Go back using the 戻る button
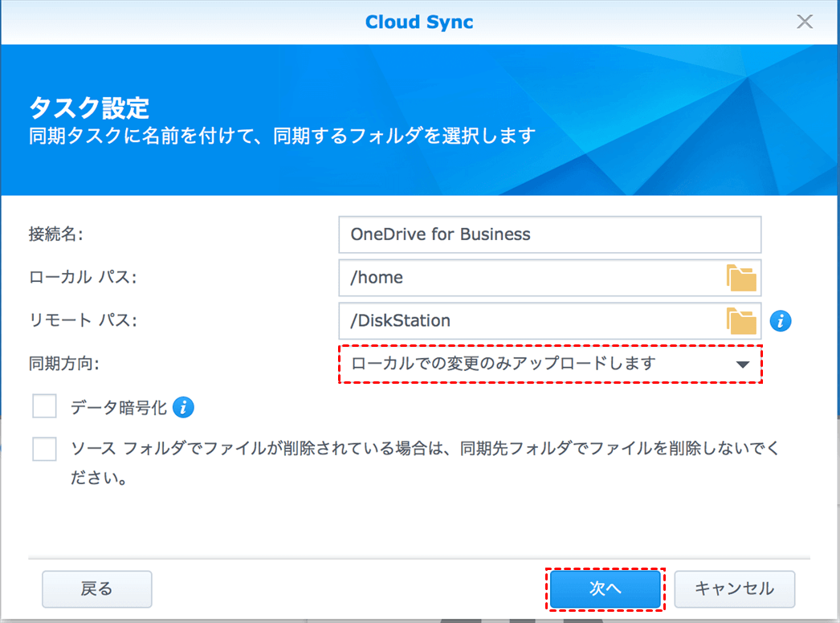Screen dimensions: 840x623 point(97,588)
